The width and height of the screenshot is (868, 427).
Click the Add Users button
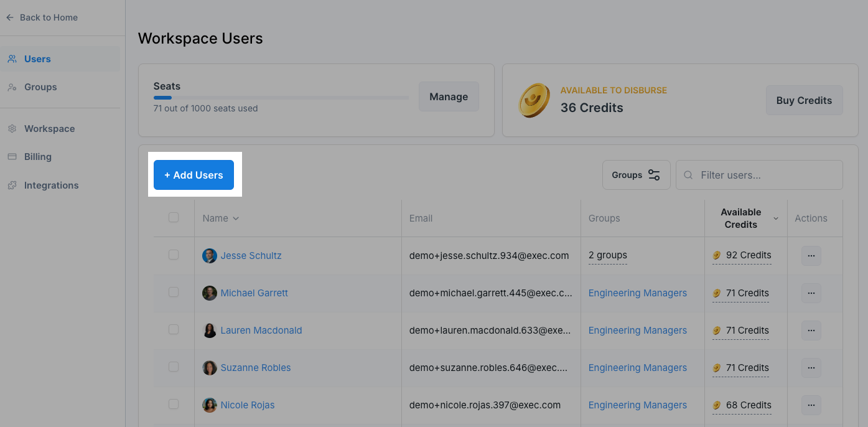[194, 175]
